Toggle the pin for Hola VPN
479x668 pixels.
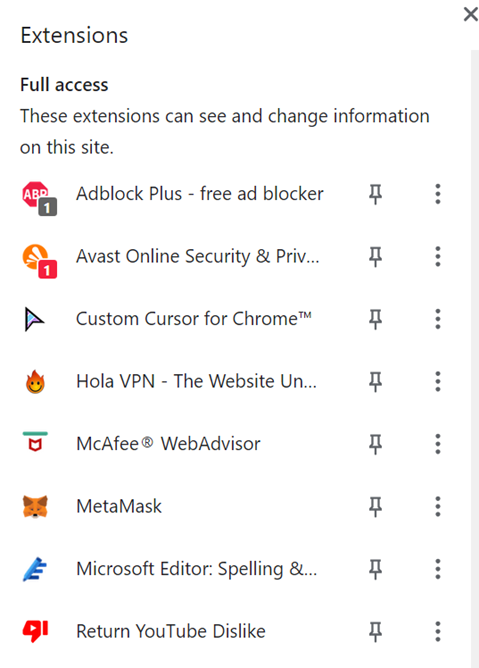coord(375,382)
